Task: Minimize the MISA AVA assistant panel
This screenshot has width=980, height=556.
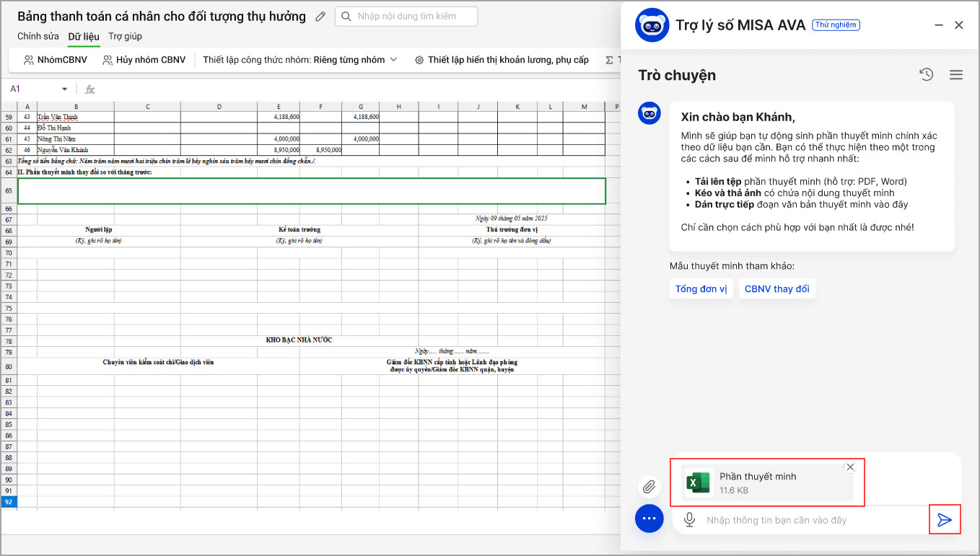Action: [938, 25]
